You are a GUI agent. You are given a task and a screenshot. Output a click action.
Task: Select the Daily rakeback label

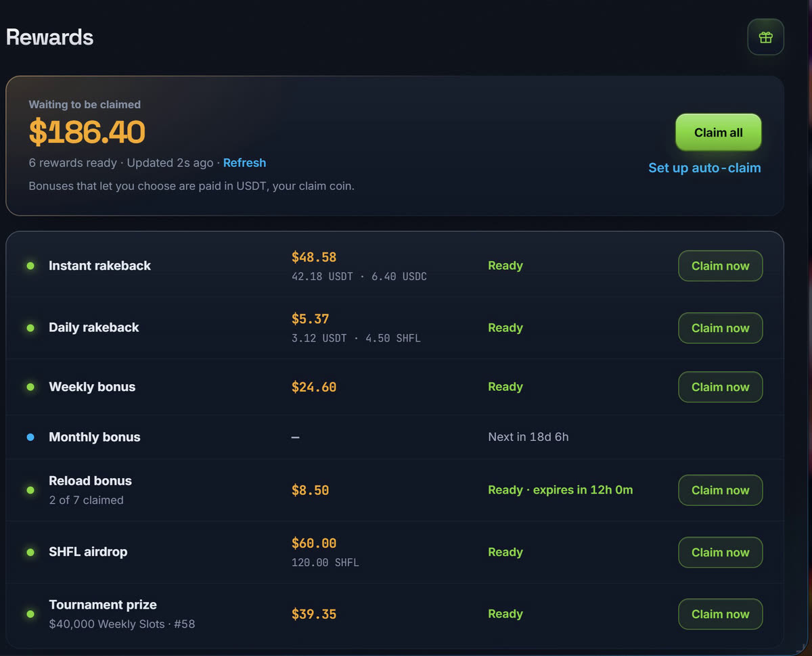tap(93, 327)
